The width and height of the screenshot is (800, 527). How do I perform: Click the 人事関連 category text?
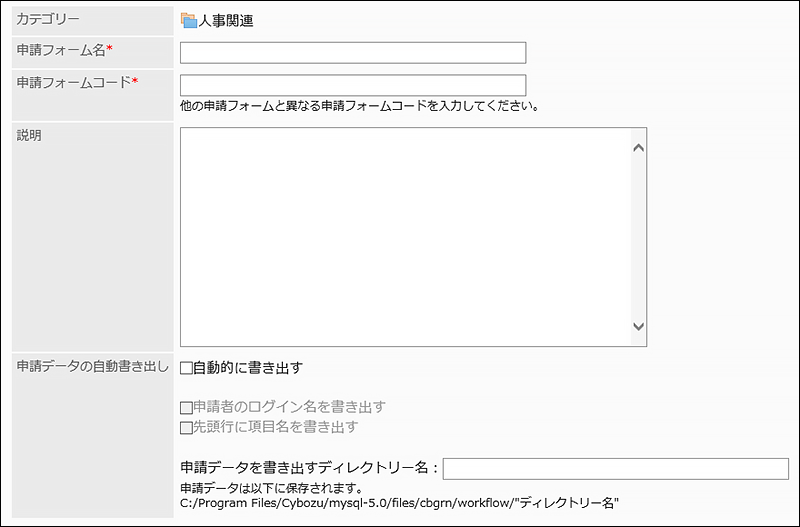[x=226, y=21]
